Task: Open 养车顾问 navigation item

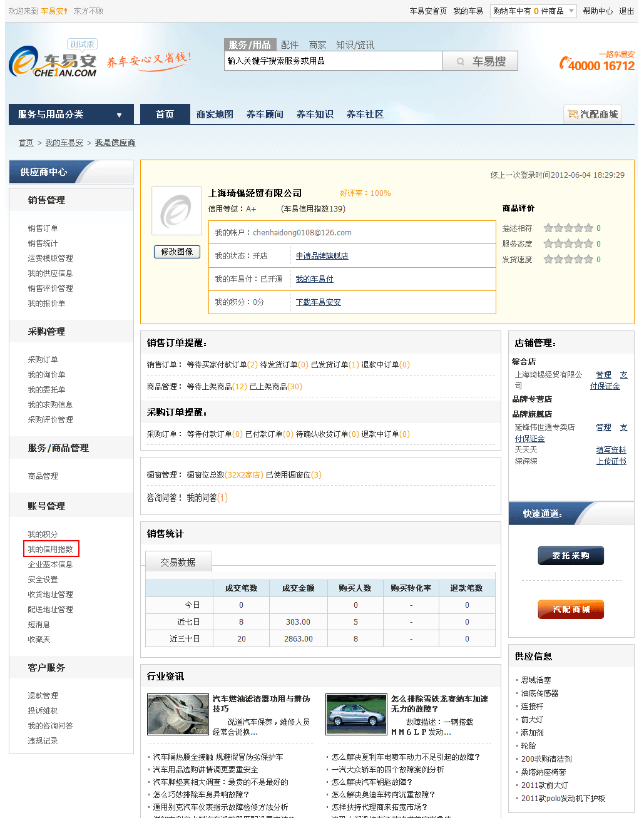Action: click(x=265, y=115)
